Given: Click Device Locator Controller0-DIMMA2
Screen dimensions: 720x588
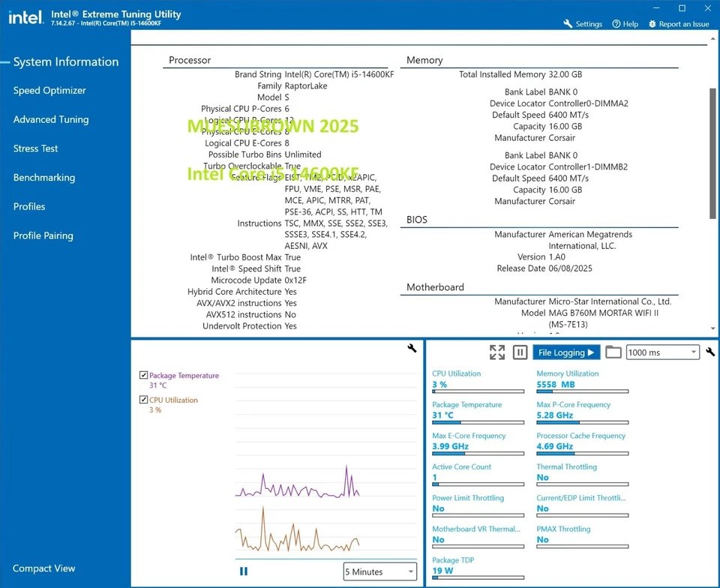Looking at the screenshot, I should point(588,103).
